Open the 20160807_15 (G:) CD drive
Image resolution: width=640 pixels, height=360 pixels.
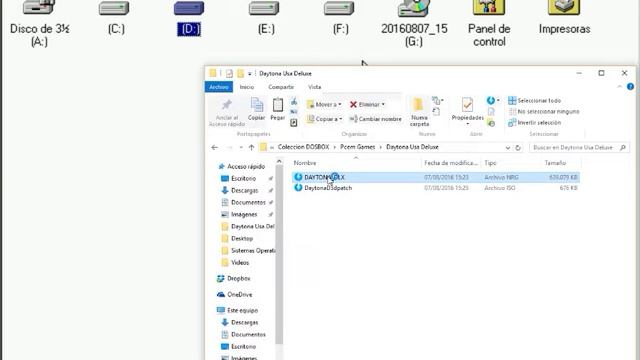click(x=414, y=8)
